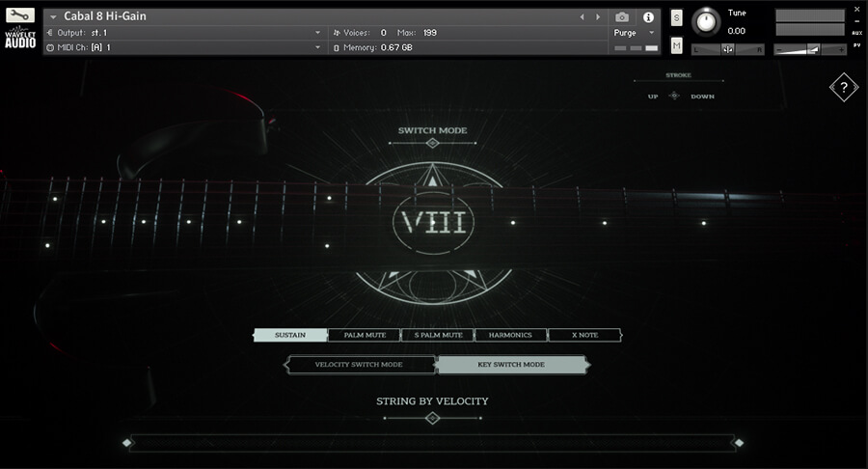Select the S Palm Mute articulation tab
This screenshot has width=868, height=469.
pos(438,335)
